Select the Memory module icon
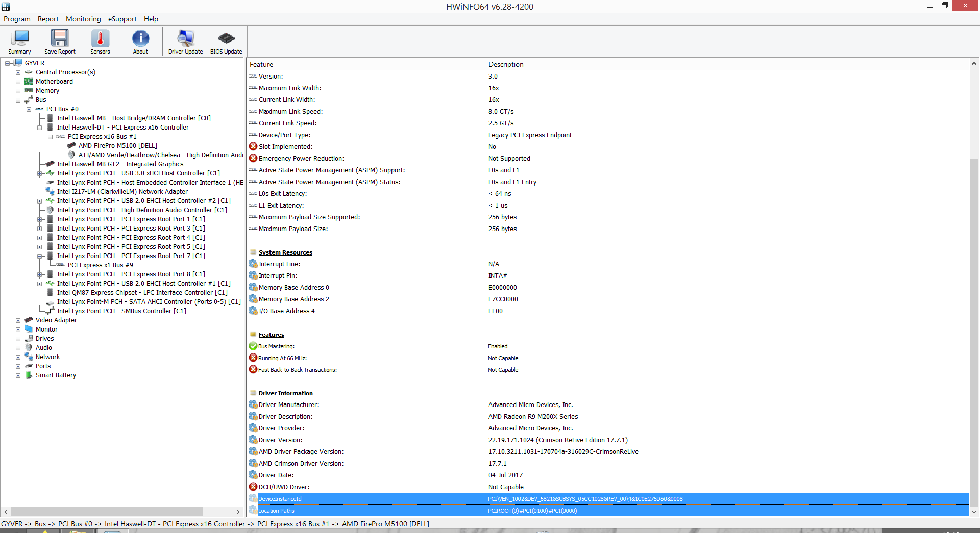Screen dimensions: 980x533 tap(29, 90)
